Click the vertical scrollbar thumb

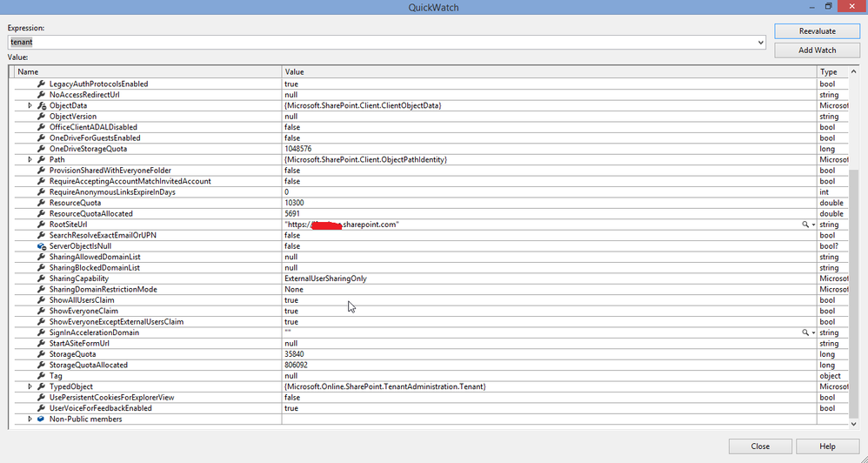pyautogui.click(x=853, y=293)
